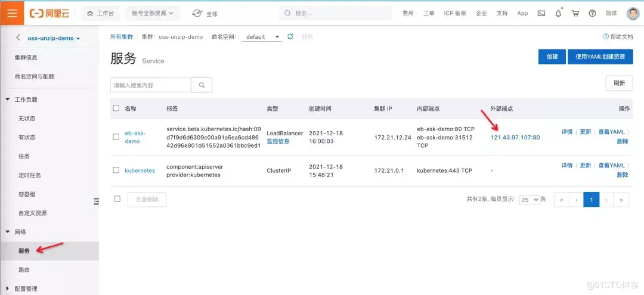Open App in top bar

coord(522,13)
